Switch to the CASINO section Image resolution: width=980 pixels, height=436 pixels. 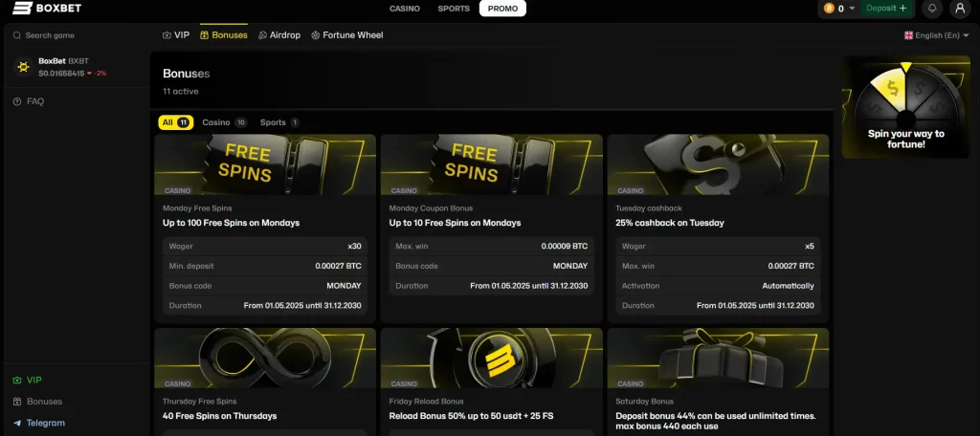[x=405, y=9]
